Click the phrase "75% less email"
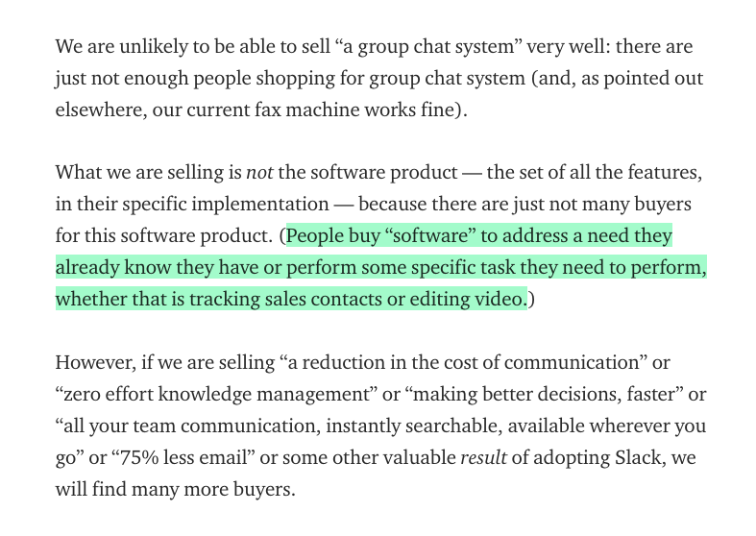Viewport: 756px width, 536px height. (x=147, y=457)
